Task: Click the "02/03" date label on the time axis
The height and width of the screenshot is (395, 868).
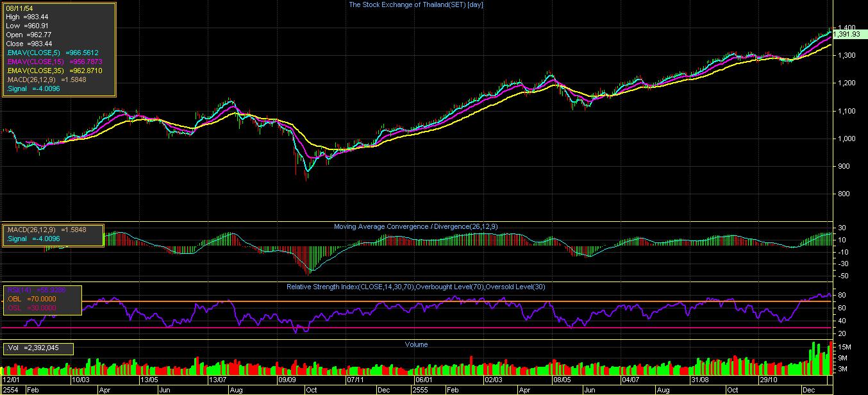Action: click(x=493, y=380)
